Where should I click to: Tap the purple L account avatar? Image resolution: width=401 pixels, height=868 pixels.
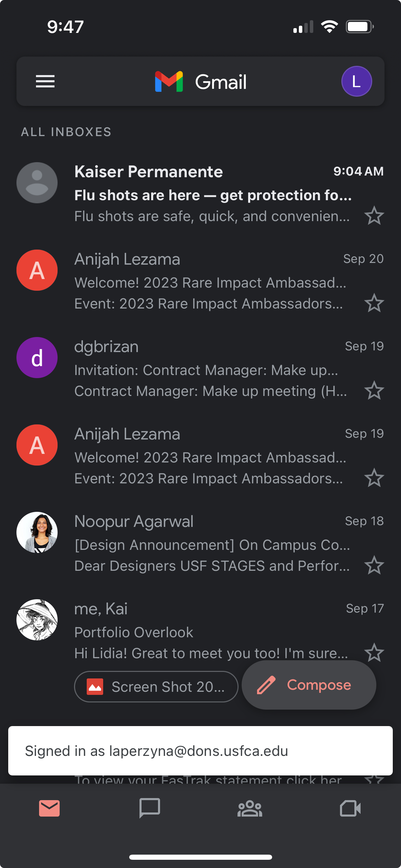pyautogui.click(x=356, y=81)
